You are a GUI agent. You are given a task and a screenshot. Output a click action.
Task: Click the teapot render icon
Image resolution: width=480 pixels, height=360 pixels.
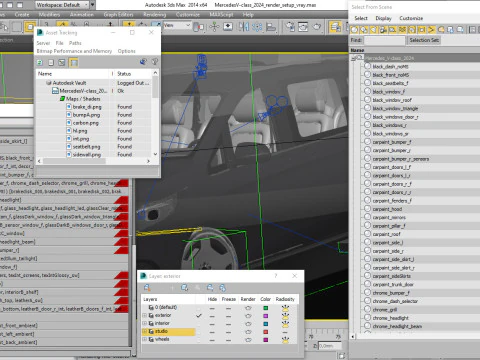tap(316, 27)
